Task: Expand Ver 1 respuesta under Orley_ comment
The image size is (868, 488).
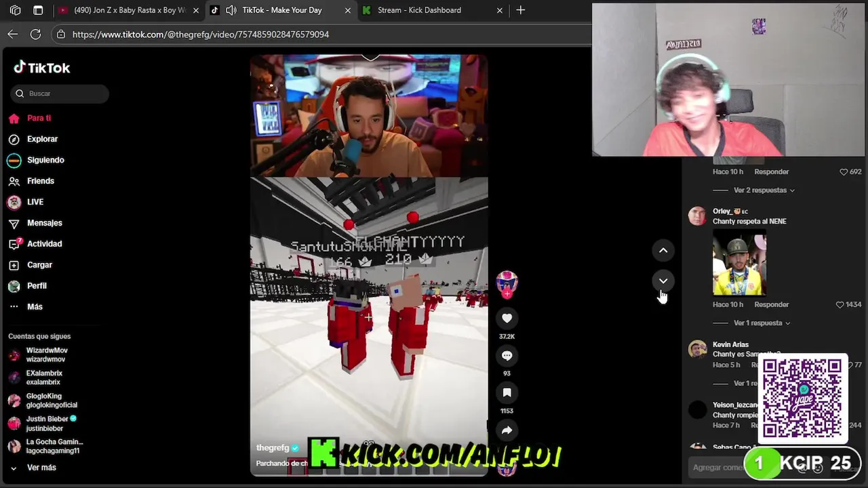Action: [762, 323]
